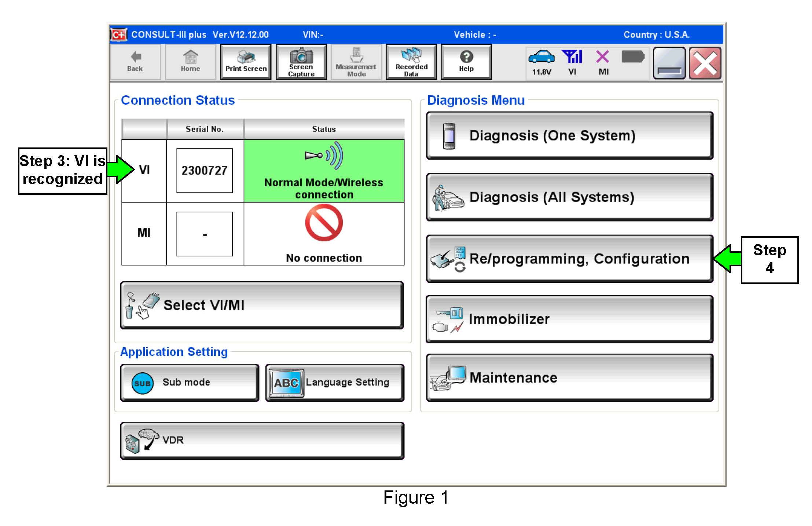Click the ABC language icon
Image resolution: width=812 pixels, height=526 pixels.
pos(287,383)
